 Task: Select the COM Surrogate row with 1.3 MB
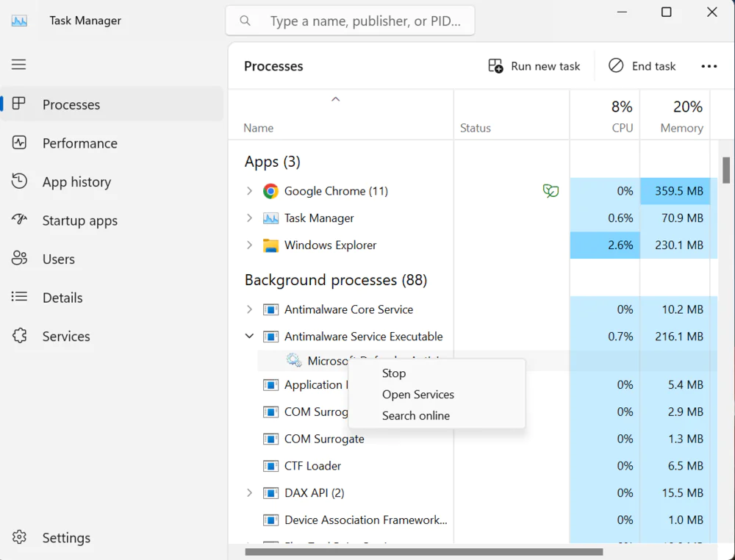[x=473, y=439]
